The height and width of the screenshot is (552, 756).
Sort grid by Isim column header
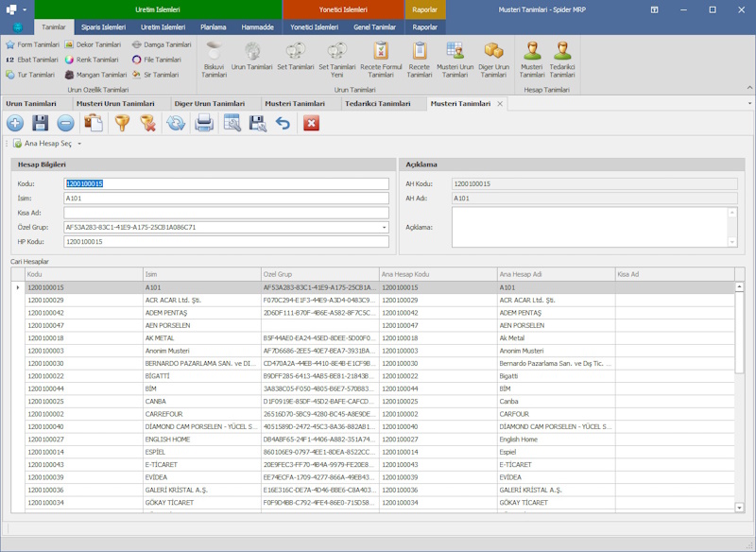tap(202, 274)
